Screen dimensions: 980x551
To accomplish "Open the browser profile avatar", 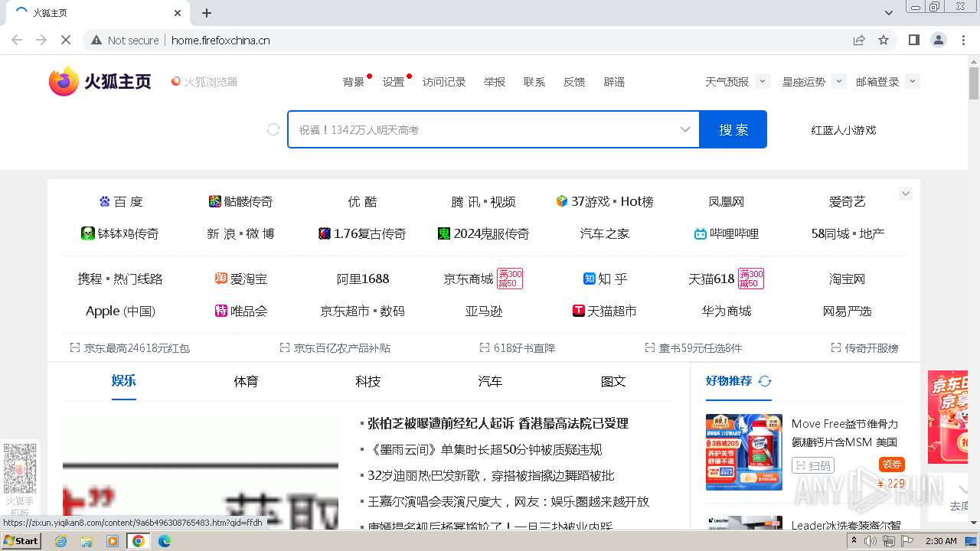I will click(939, 40).
